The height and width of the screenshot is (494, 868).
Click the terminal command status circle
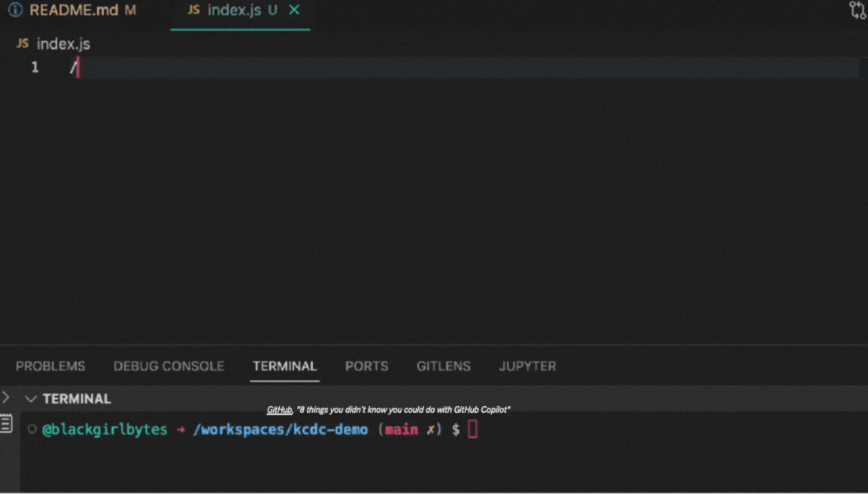[32, 429]
